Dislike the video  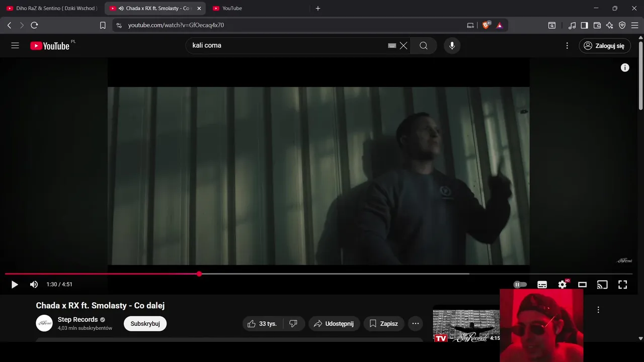(x=294, y=324)
